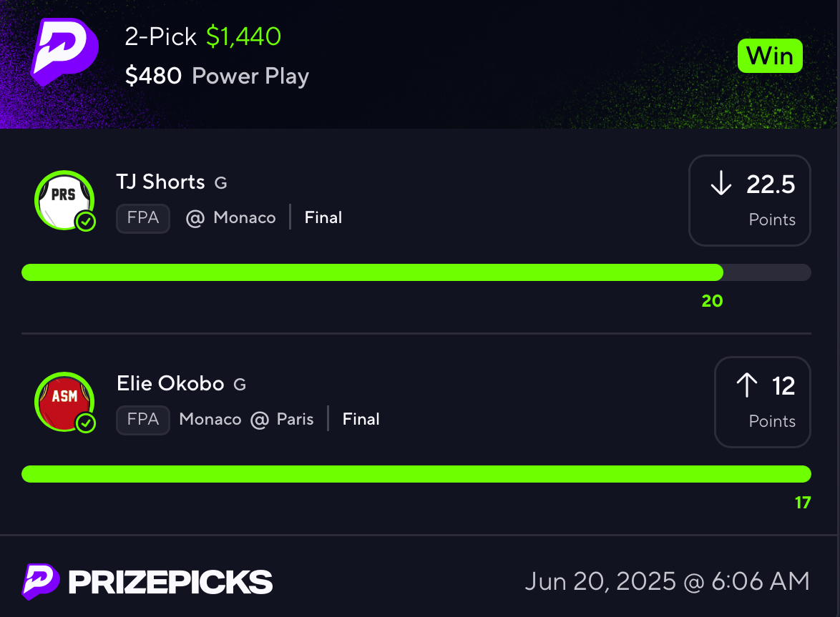Viewport: 840px width, 617px height.
Task: Click green checkmark badge on ASM avatar
Action: click(86, 423)
